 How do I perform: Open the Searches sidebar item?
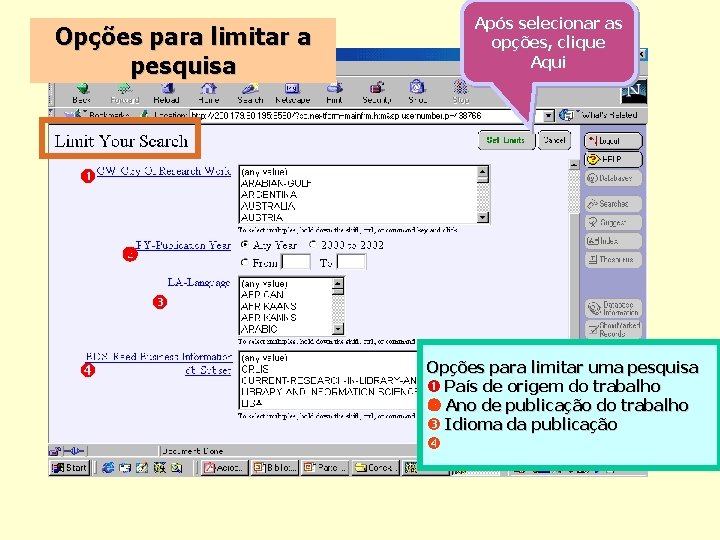[x=613, y=203]
